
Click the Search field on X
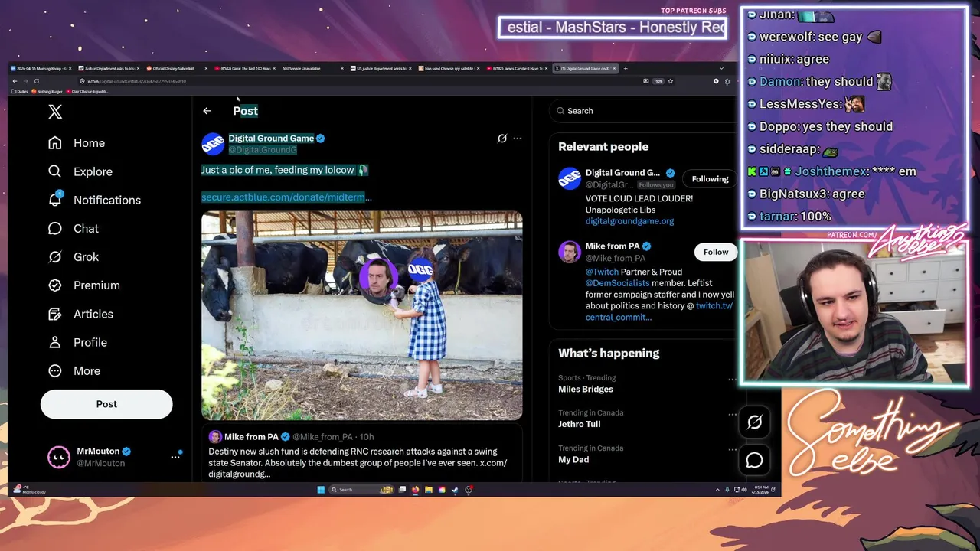point(643,111)
